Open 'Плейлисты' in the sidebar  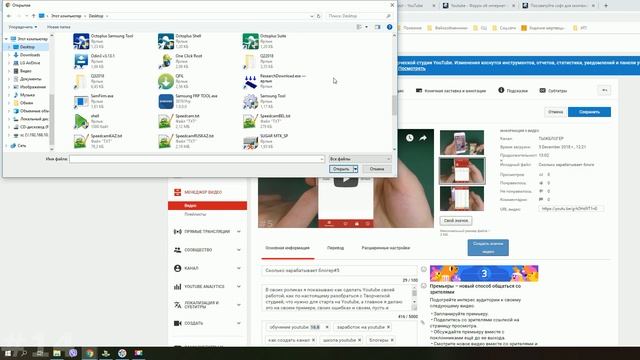195,214
